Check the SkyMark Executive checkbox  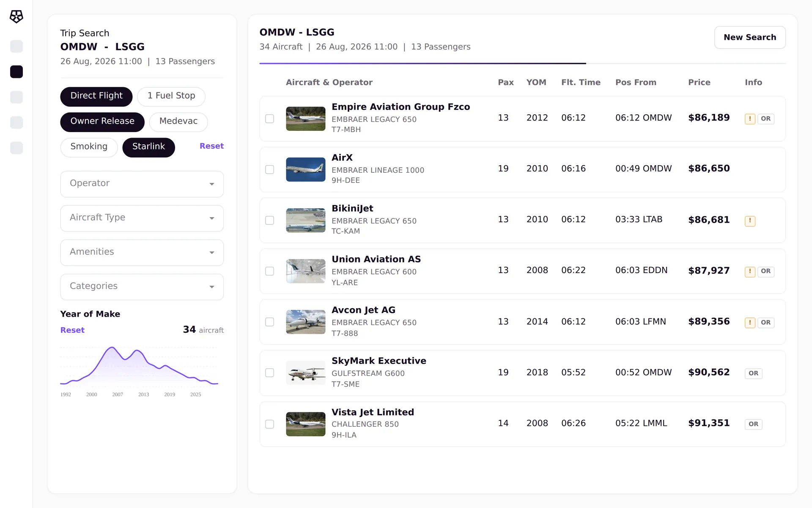(269, 373)
